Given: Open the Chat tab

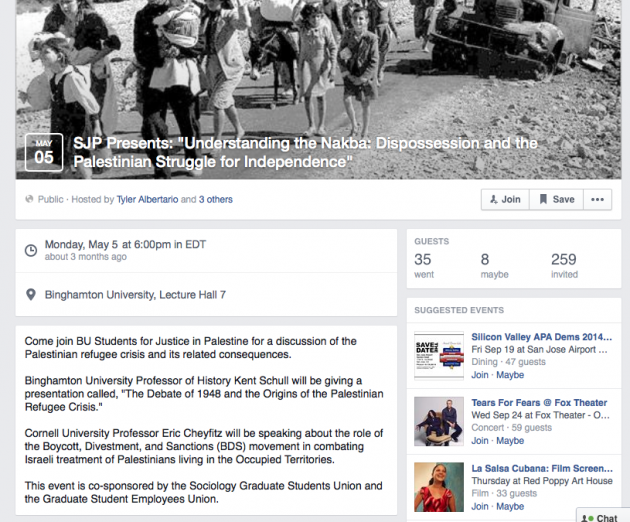Looking at the screenshot, I should click(x=602, y=518).
